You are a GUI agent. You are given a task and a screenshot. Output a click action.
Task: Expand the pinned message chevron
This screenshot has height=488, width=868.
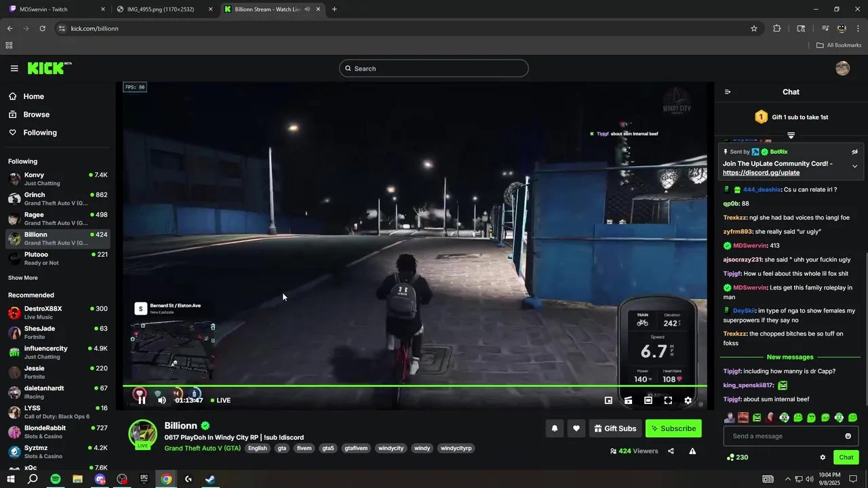tap(854, 167)
